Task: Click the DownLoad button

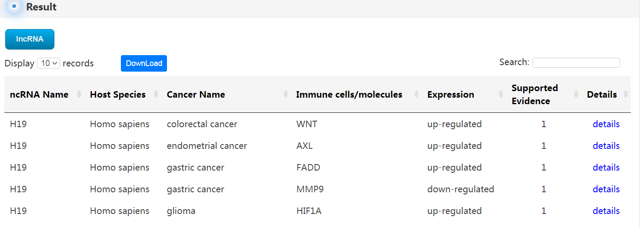Action: pos(144,63)
